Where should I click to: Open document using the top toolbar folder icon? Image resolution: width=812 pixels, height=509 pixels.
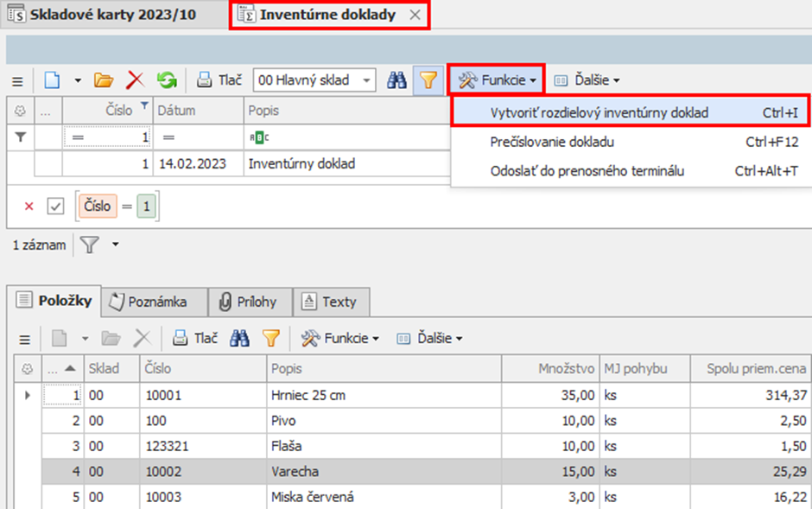(x=104, y=80)
